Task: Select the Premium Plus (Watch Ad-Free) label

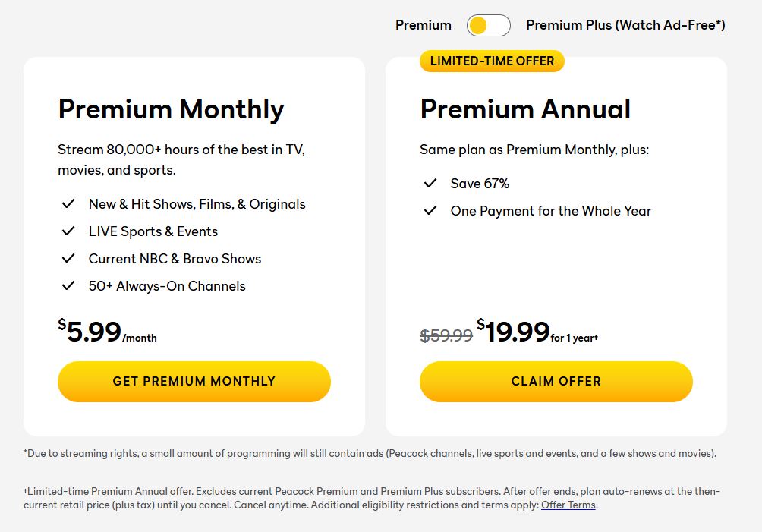Action: click(625, 26)
